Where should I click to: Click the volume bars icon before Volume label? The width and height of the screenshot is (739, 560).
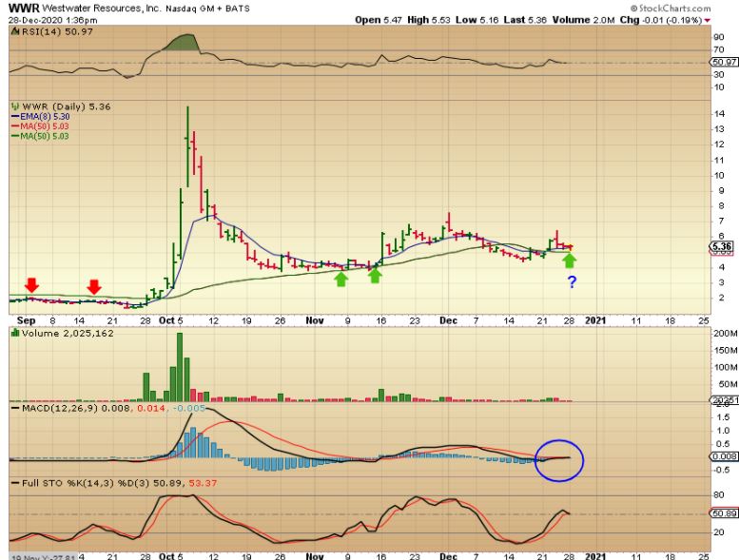pos(15,334)
